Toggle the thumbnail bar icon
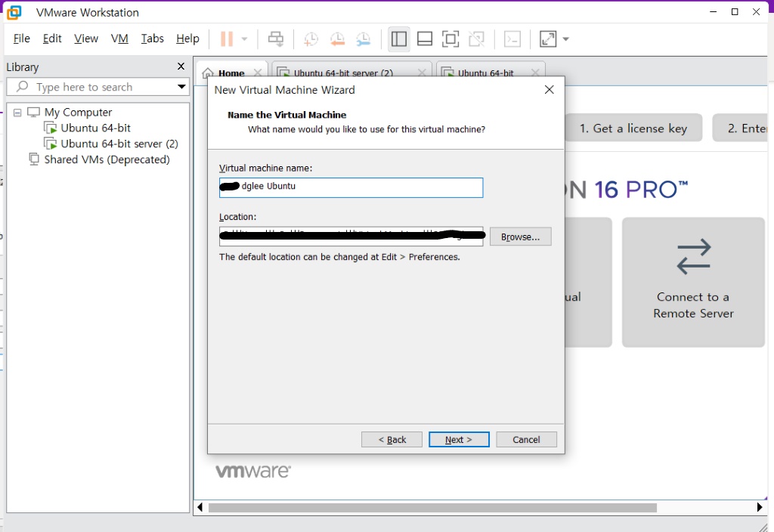The width and height of the screenshot is (774, 532). (x=425, y=39)
